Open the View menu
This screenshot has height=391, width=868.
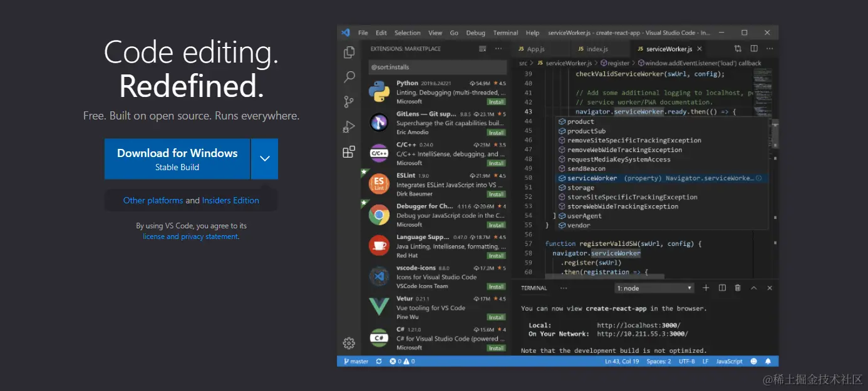point(435,33)
